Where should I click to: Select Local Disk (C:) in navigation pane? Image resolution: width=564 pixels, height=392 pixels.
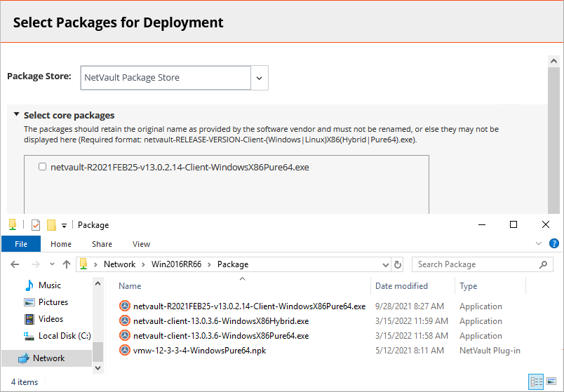65,336
